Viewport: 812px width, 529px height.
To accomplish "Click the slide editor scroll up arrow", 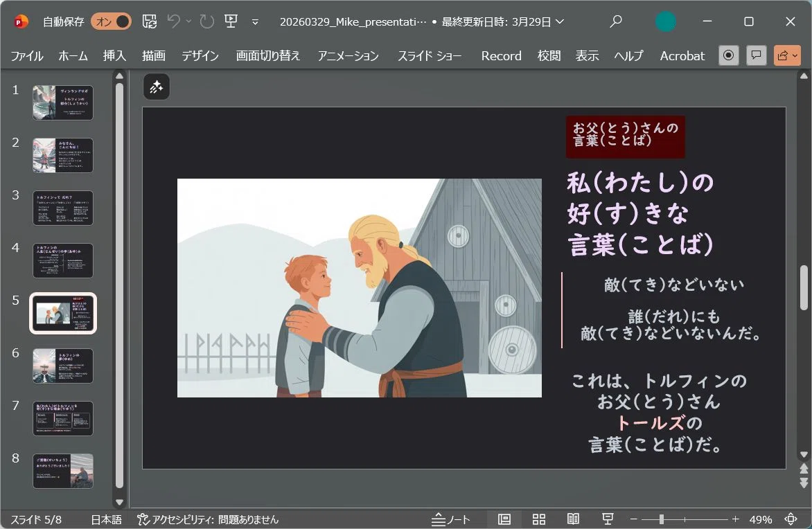I will (804, 76).
